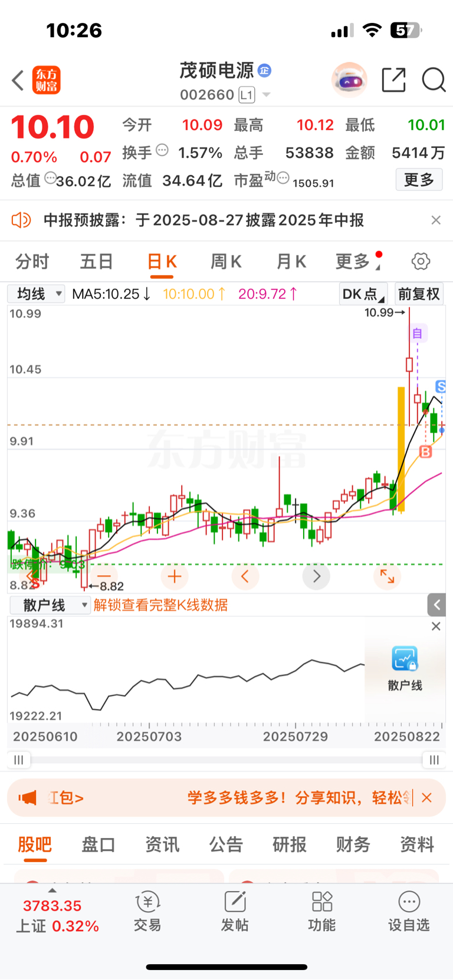Open the search magnifier icon

tap(434, 80)
